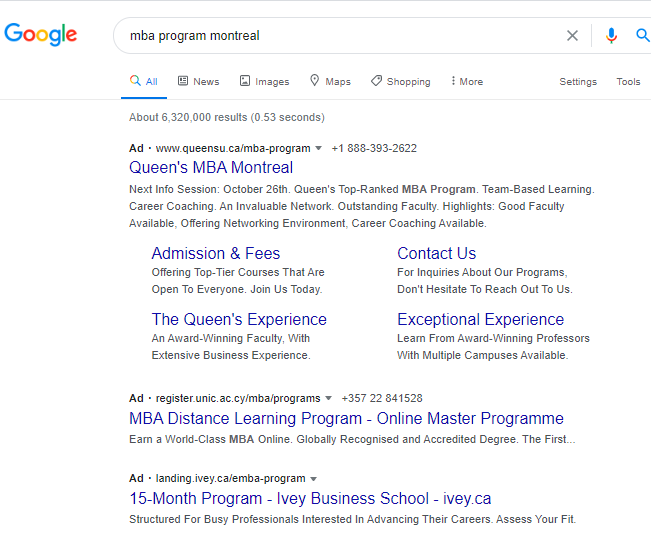Open the Exceptional Experience sitelink
The image size is (651, 546).
[x=480, y=319]
